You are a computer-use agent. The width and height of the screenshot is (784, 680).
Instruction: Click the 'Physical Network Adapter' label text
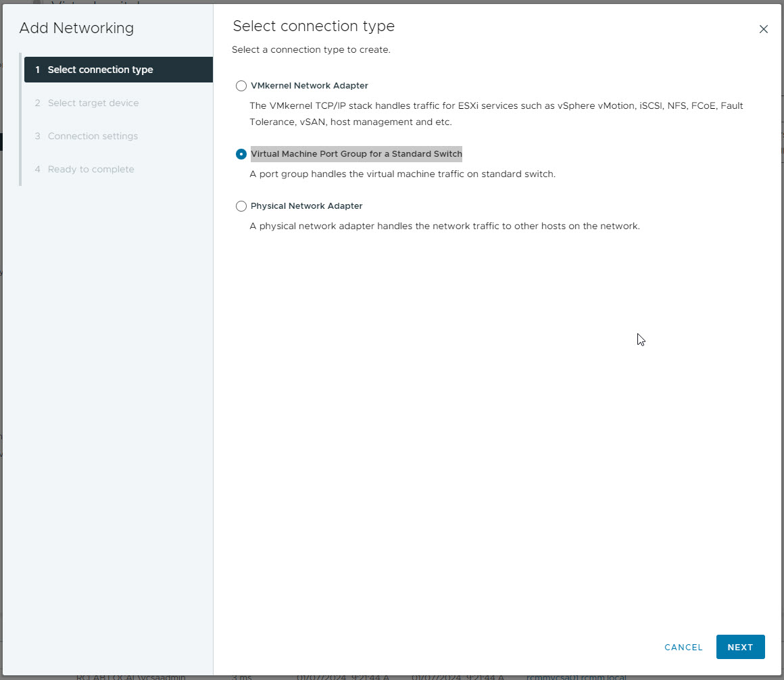click(306, 206)
